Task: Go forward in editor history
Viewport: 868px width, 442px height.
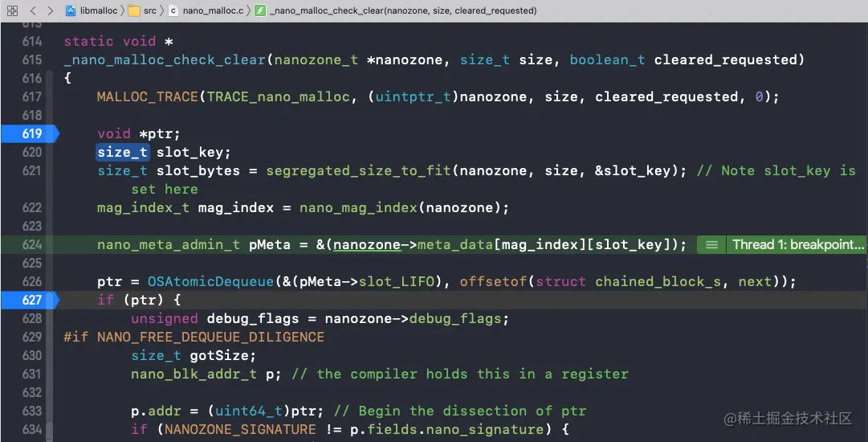Action: [51, 10]
